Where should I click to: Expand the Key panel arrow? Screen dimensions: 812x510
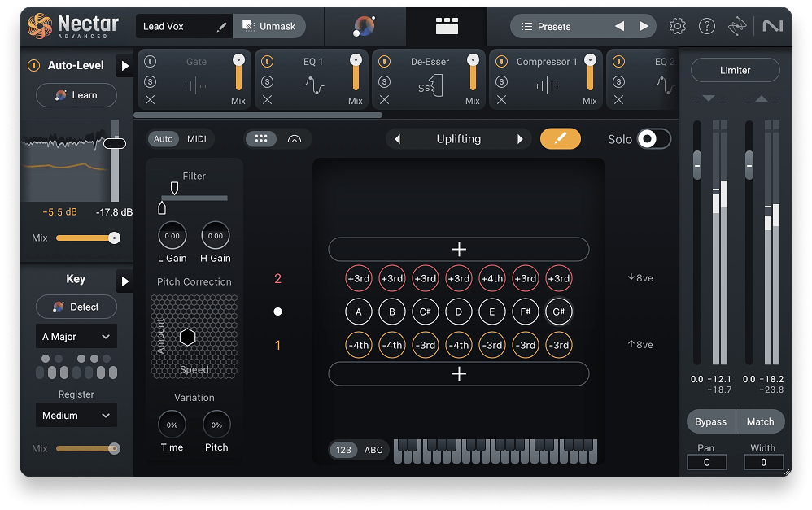(124, 281)
